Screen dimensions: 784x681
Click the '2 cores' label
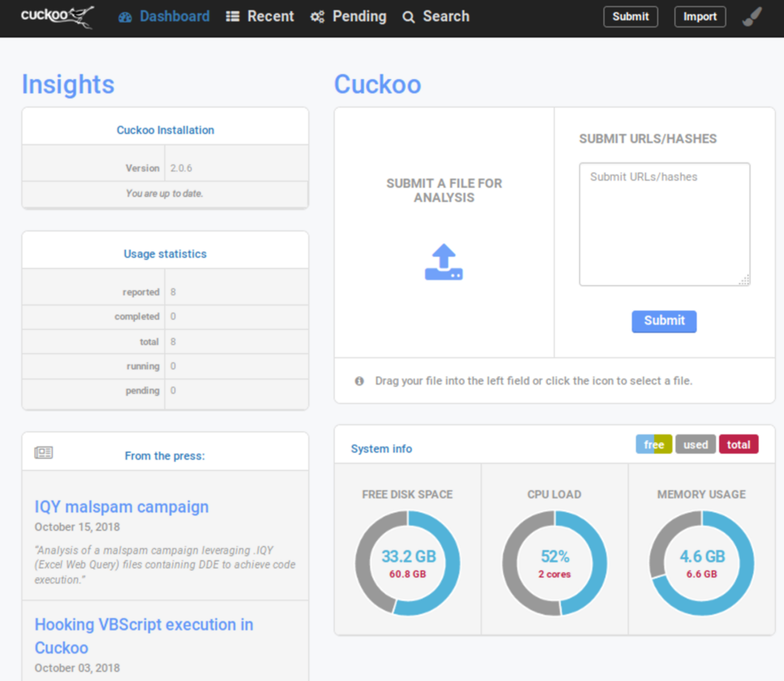click(554, 574)
